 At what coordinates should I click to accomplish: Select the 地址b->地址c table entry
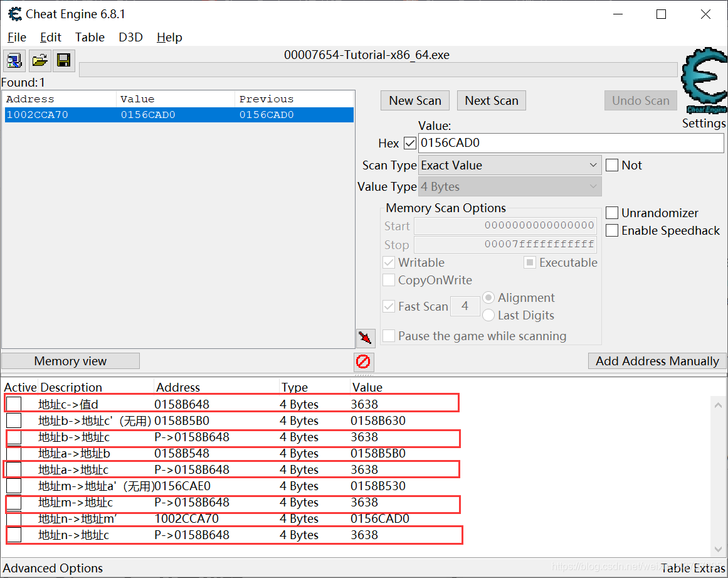[x=233, y=437]
